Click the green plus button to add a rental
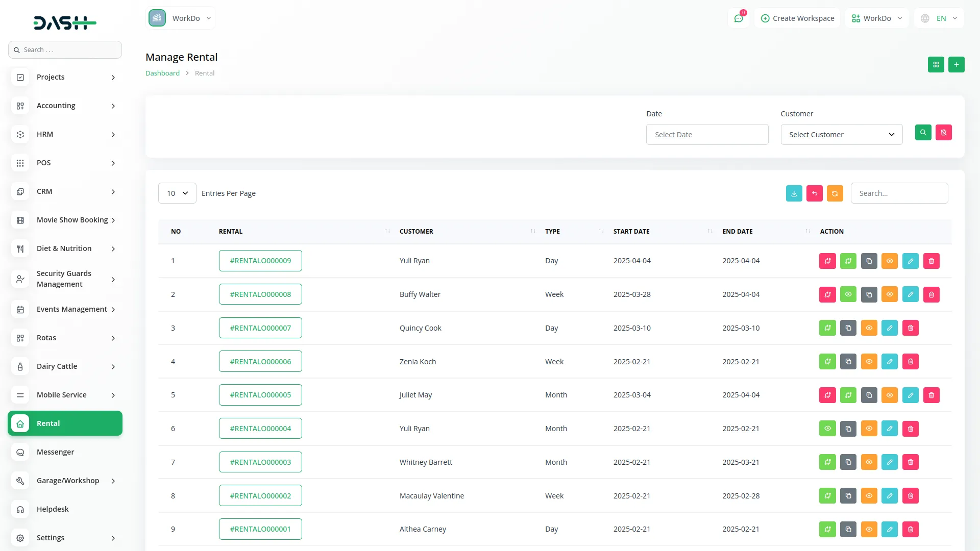980x551 pixels. pos(957,64)
